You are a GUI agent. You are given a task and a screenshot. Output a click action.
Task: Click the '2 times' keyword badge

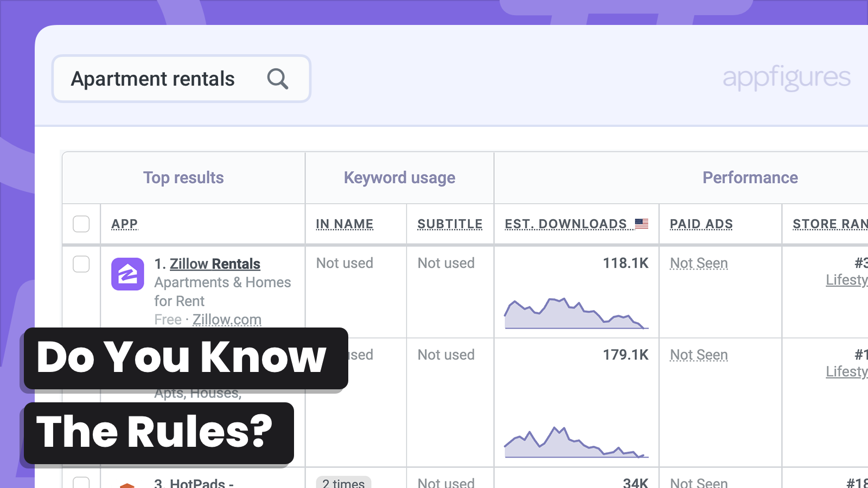pyautogui.click(x=343, y=482)
